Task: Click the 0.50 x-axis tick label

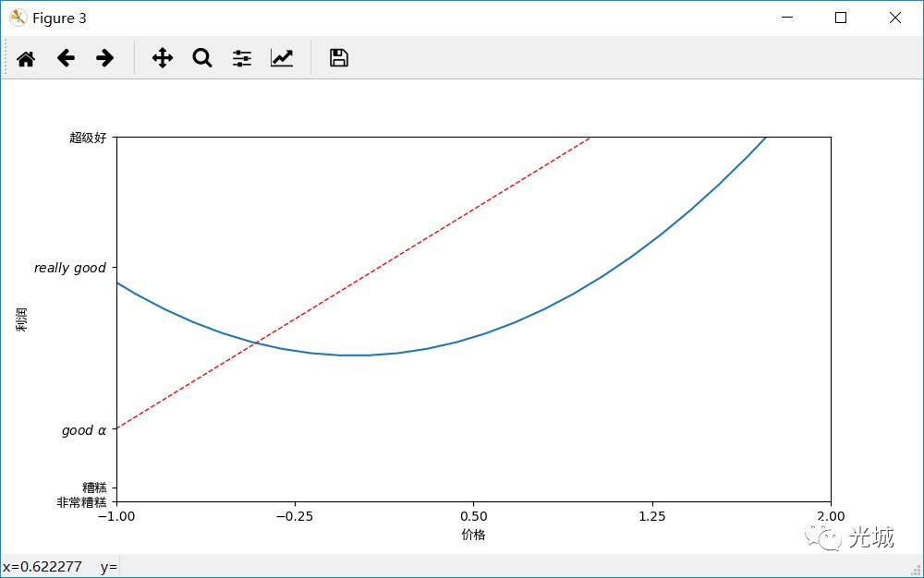Action: pyautogui.click(x=473, y=516)
